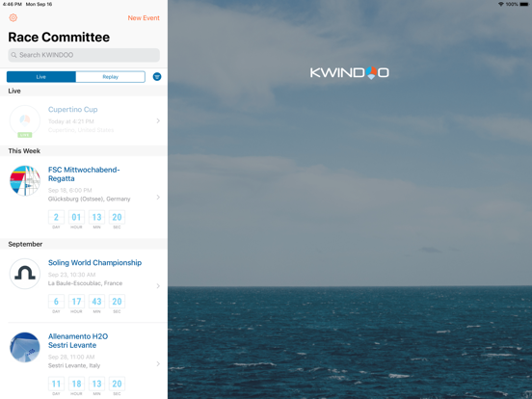
Task: Click the FSC regatta day countdown box
Action: point(56,217)
